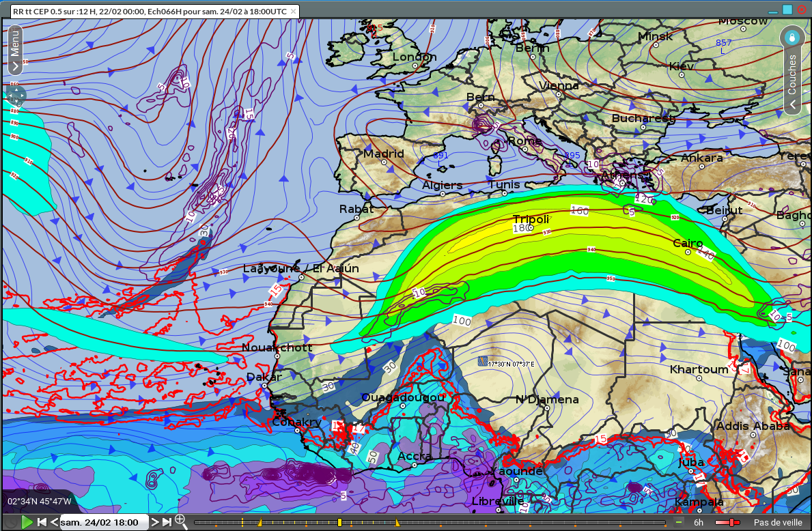Jump to the last time step
This screenshot has width=812, height=531.
167,522
